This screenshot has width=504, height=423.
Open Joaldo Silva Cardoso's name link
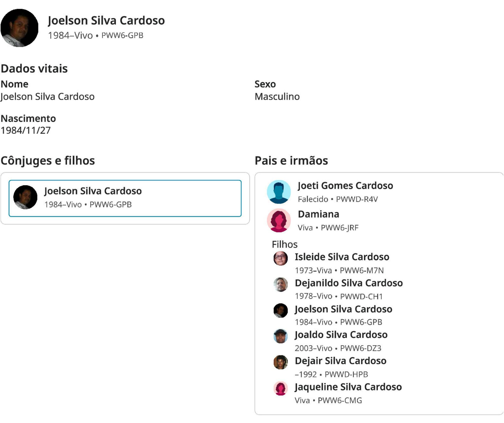point(341,335)
